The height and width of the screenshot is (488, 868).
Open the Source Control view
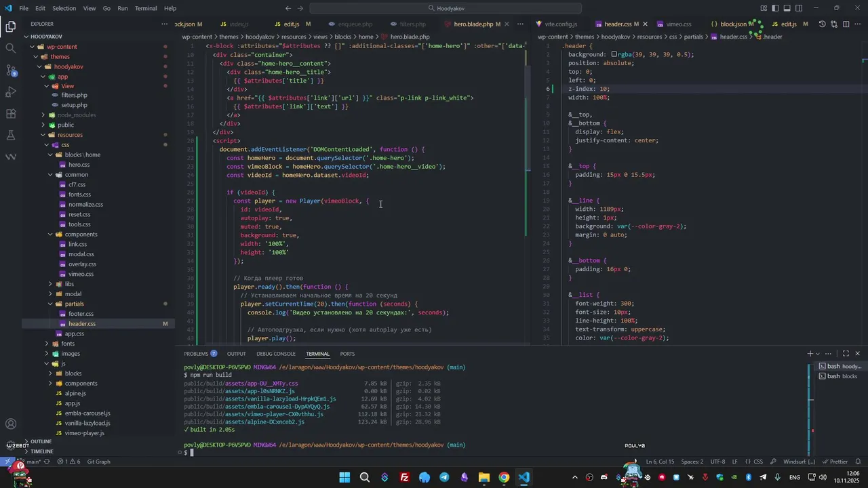(11, 70)
